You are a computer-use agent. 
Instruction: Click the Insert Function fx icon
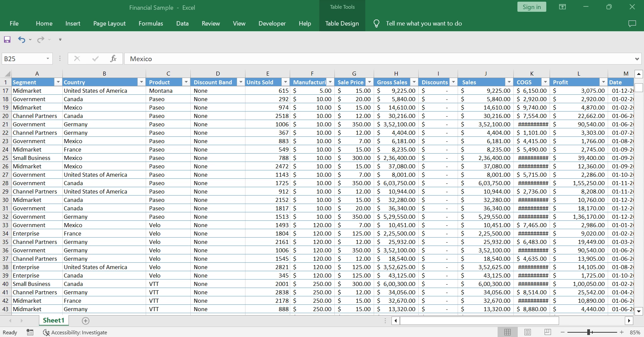tap(113, 59)
